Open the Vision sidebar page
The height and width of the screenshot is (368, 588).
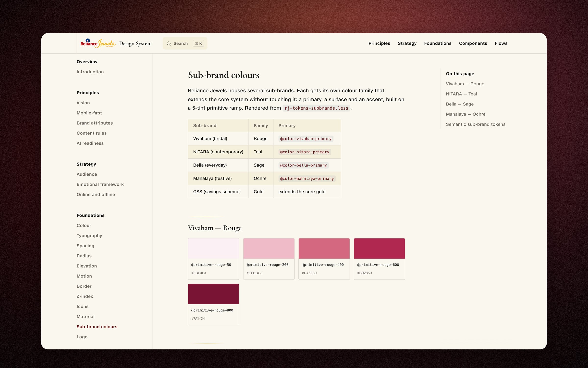83,103
